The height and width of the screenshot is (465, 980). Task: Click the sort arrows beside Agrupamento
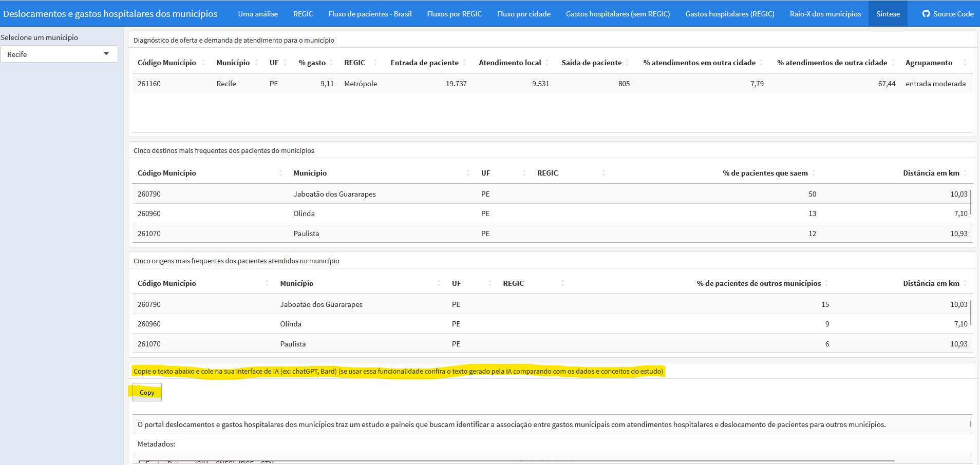click(x=965, y=63)
